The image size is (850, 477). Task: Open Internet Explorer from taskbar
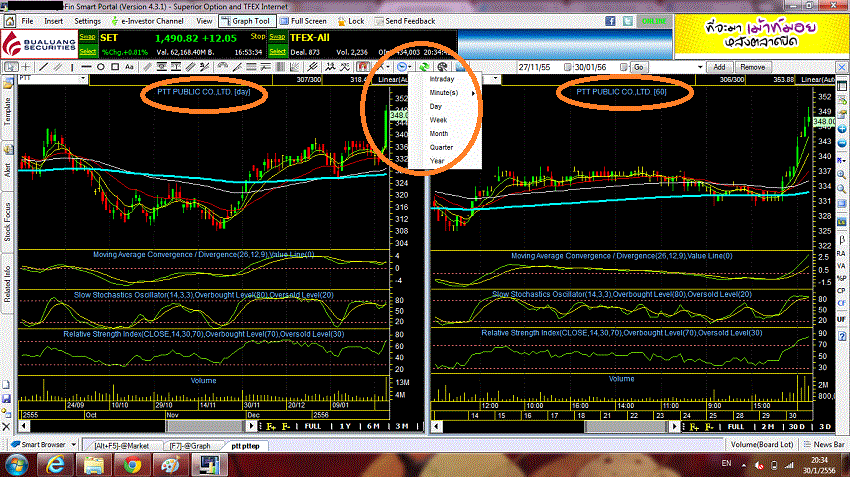pyautogui.click(x=55, y=465)
